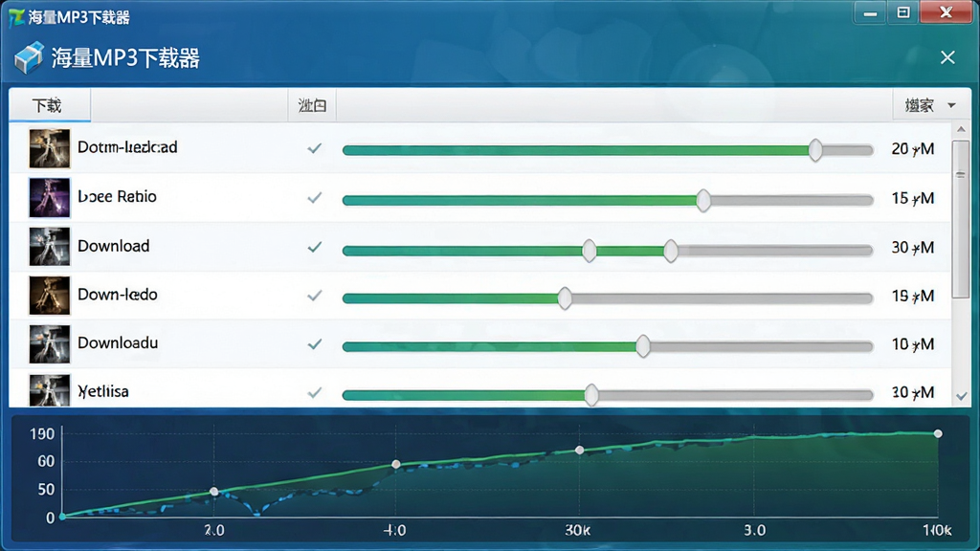Click the down chevron below the scrollbar
The image size is (980, 551).
click(961, 396)
